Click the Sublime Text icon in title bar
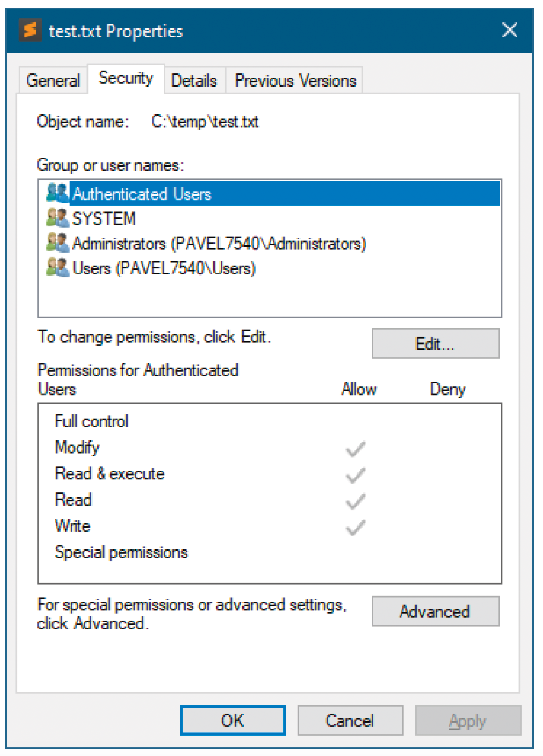Screen dimensions: 543x756 pyautogui.click(x=30, y=30)
